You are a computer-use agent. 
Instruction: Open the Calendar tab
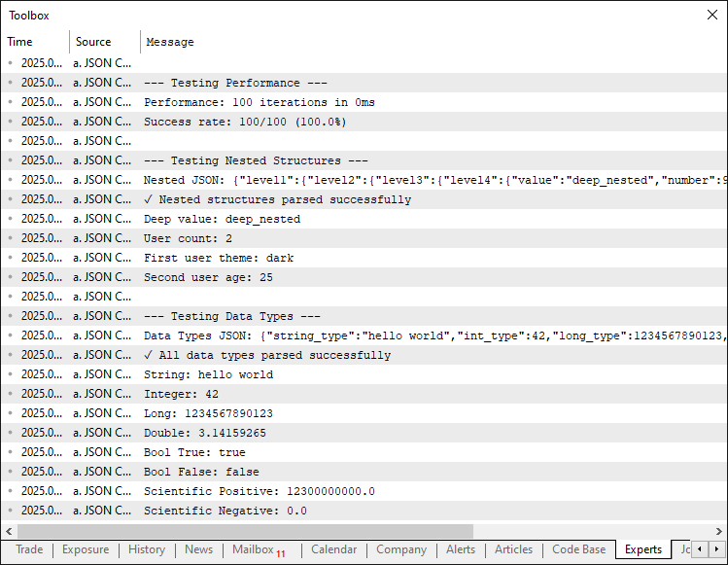[x=333, y=549]
